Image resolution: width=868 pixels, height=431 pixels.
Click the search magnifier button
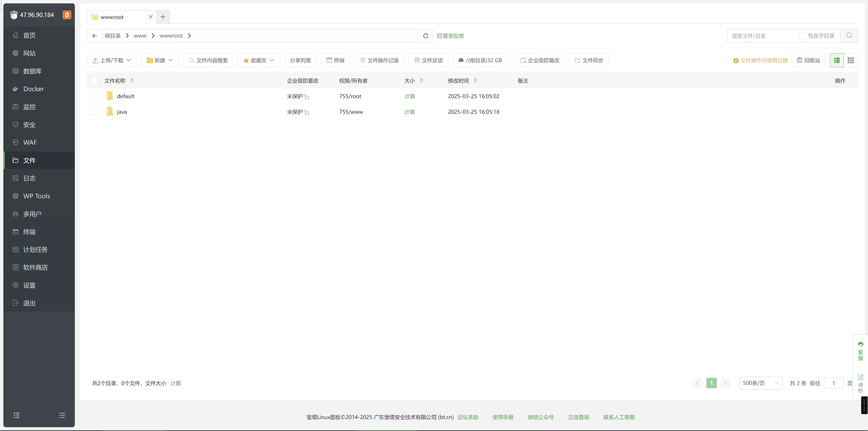coord(849,36)
